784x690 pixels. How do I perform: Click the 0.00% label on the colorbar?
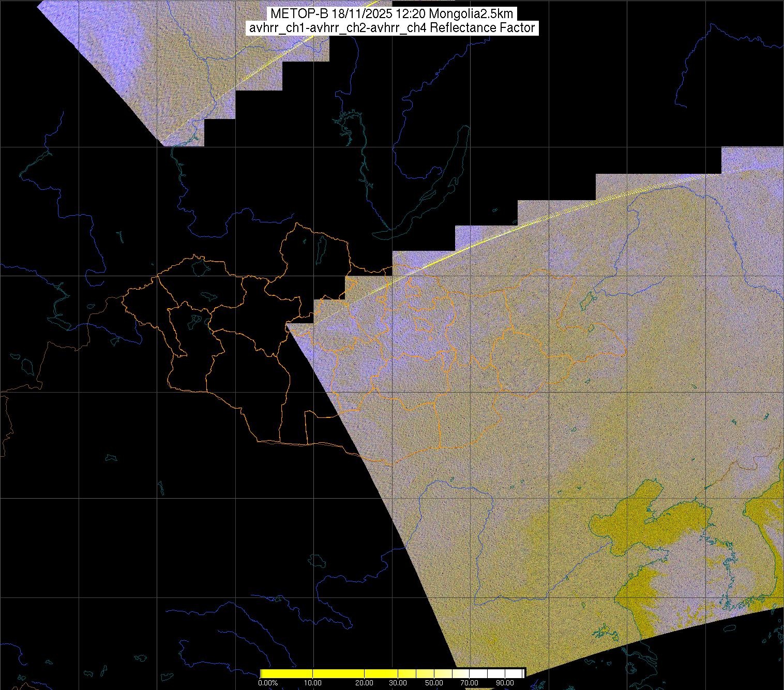(267, 683)
